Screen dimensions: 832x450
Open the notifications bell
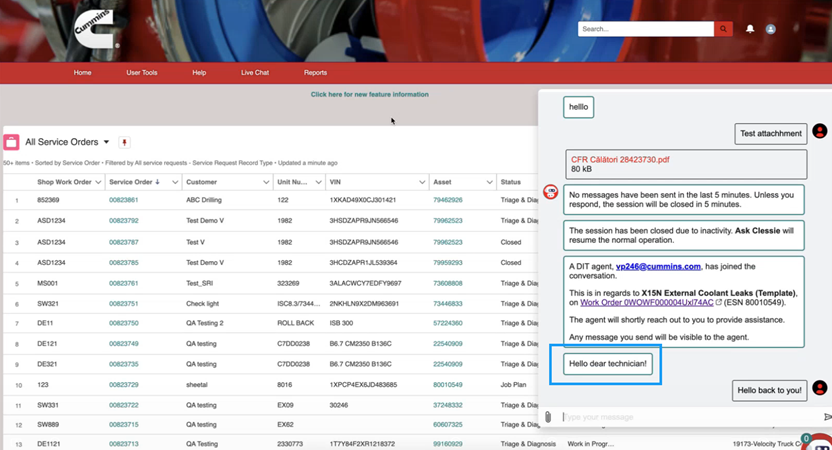tap(750, 29)
